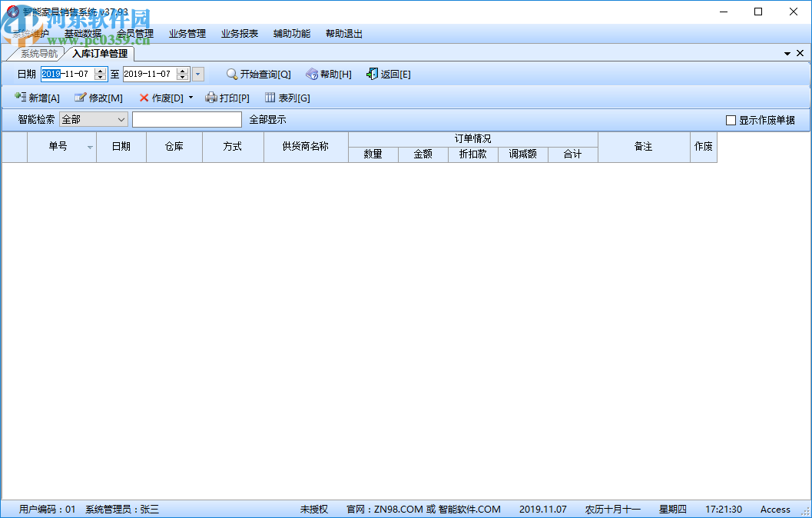The image size is (812, 518).
Task: Click the 全部显示 link
Action: [266, 119]
